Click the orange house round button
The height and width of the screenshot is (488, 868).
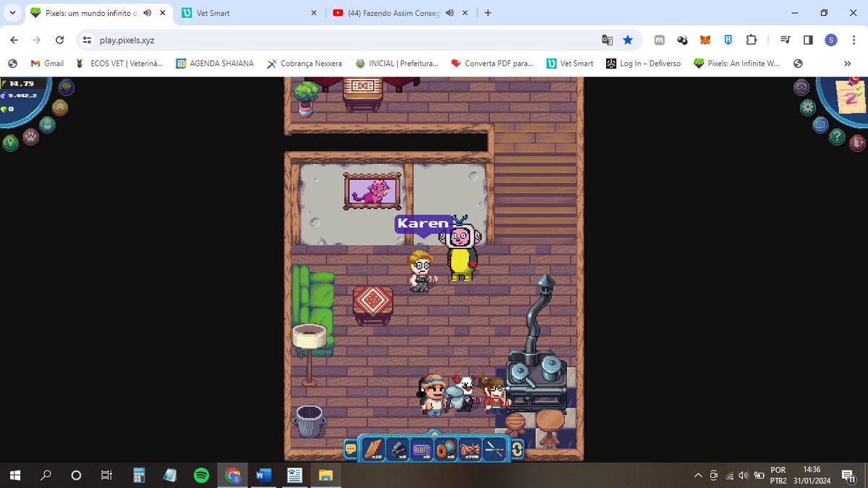(x=60, y=108)
